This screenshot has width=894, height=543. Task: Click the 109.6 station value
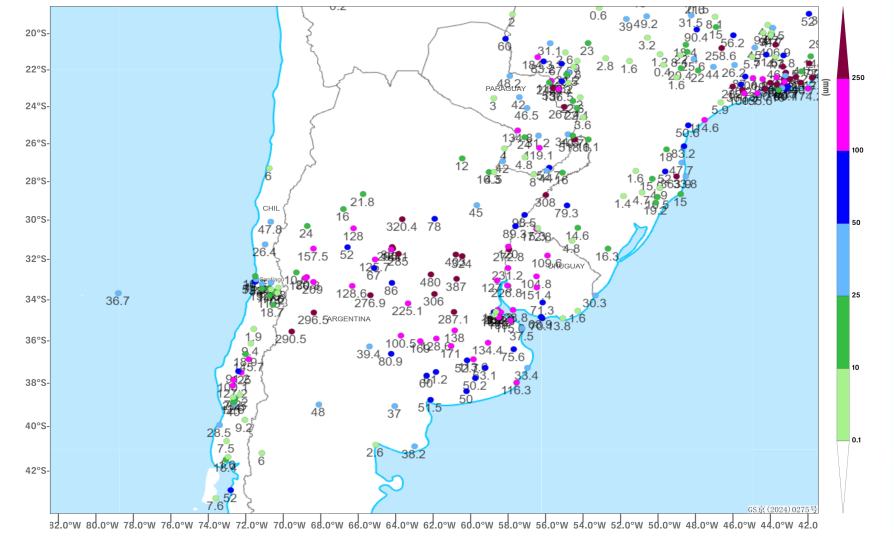547,264
